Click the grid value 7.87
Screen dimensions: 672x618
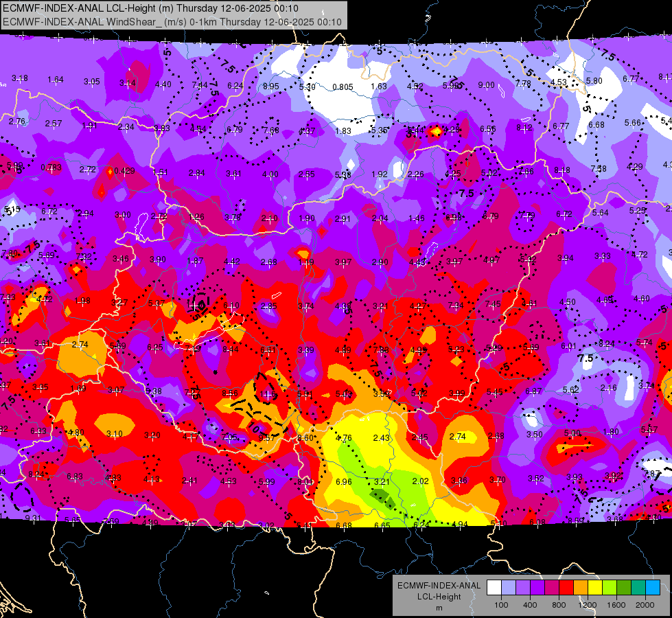click(652, 474)
